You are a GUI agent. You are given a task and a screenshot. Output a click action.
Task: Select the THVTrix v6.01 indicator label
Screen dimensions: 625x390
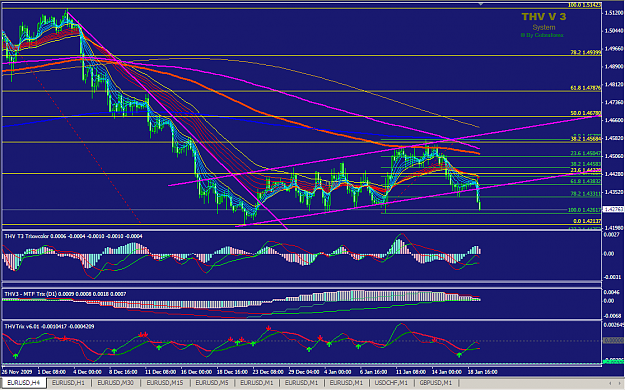tap(49, 327)
